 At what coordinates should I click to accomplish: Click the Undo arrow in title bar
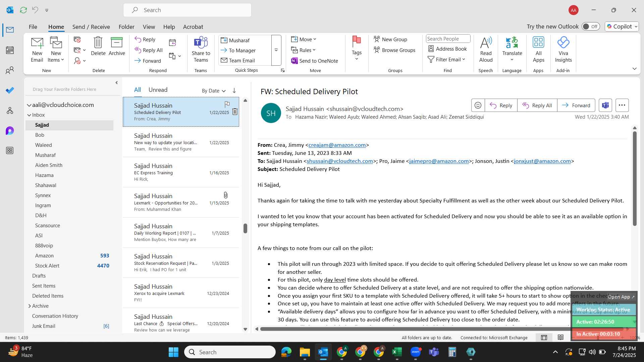[35, 10]
